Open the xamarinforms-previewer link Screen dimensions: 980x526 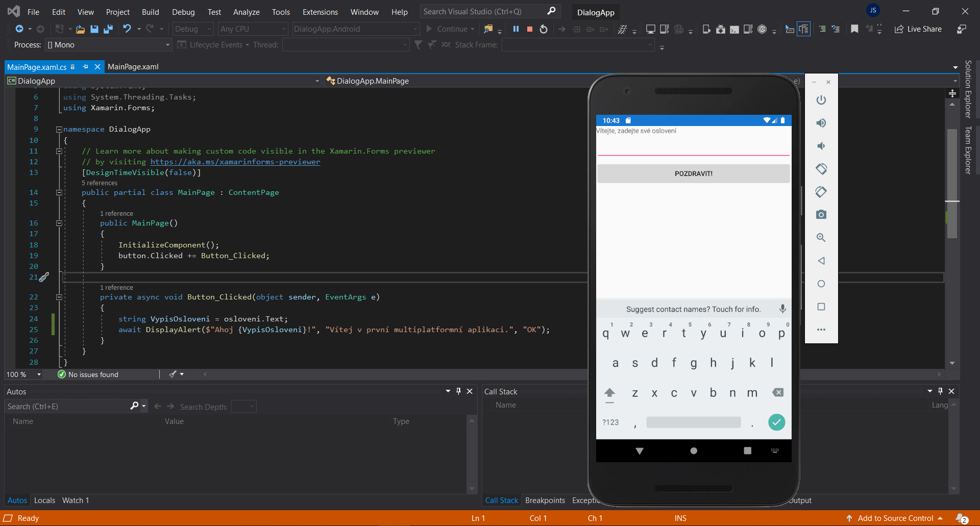point(235,162)
